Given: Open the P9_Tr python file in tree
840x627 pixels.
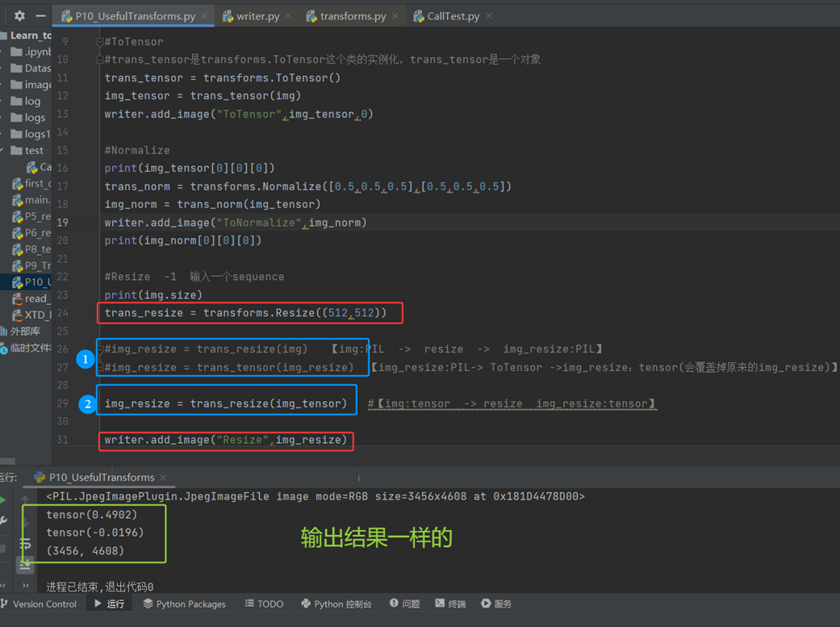Looking at the screenshot, I should 31,265.
